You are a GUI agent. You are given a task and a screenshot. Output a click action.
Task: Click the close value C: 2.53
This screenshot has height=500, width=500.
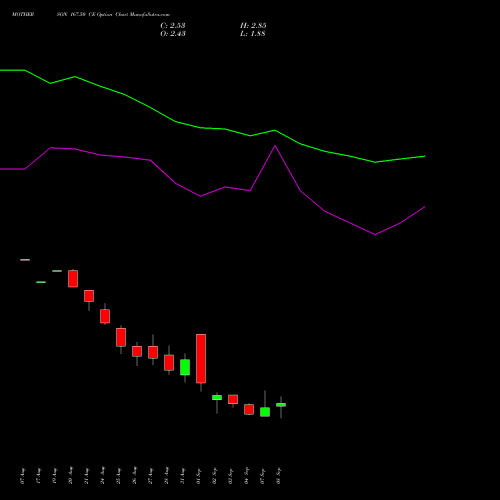point(173,26)
